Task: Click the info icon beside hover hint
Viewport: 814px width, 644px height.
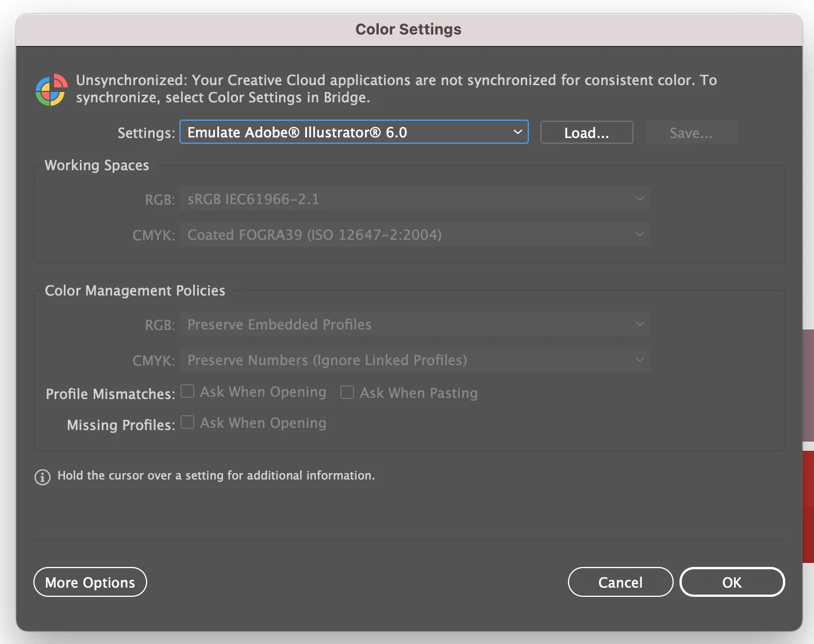Action: coord(43,477)
